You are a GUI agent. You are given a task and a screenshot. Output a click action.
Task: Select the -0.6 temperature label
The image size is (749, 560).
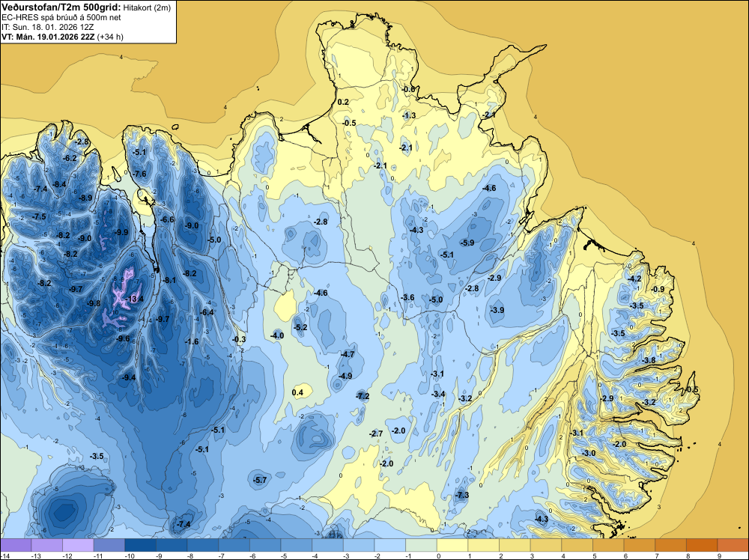pyautogui.click(x=408, y=89)
